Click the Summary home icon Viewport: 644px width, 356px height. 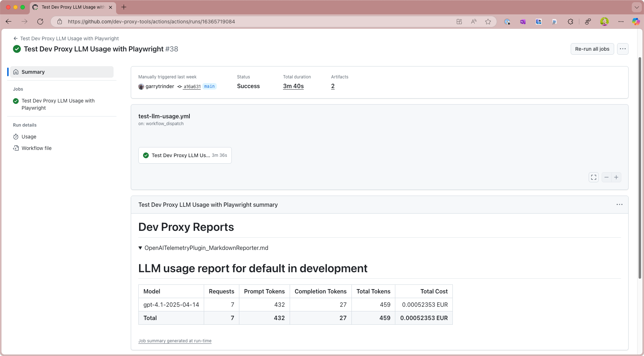coord(16,72)
